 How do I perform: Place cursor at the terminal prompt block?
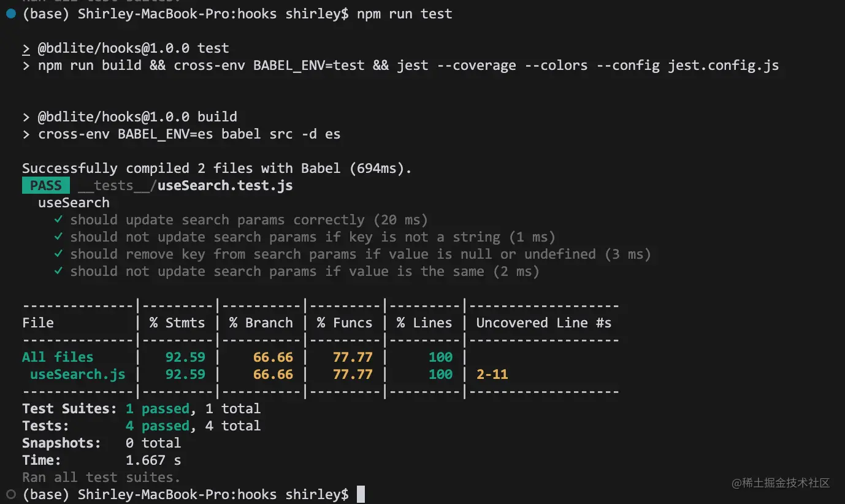tap(361, 494)
